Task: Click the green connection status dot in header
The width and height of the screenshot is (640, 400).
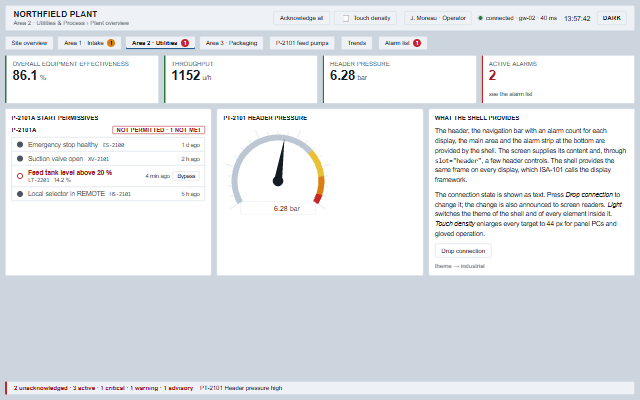Action: [480, 18]
